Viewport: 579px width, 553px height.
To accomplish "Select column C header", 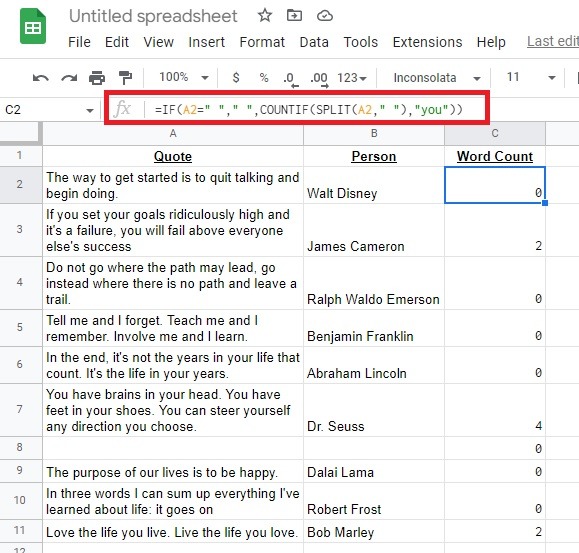I will coord(495,133).
